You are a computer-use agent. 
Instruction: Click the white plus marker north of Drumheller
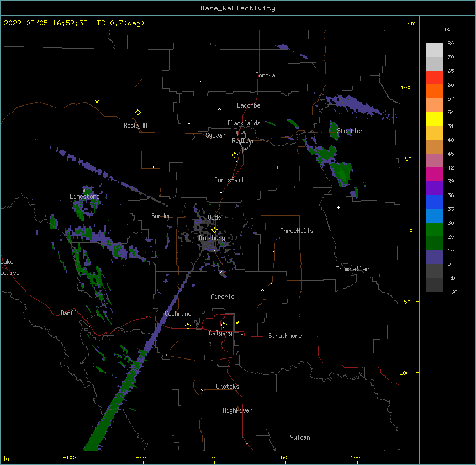[338, 207]
